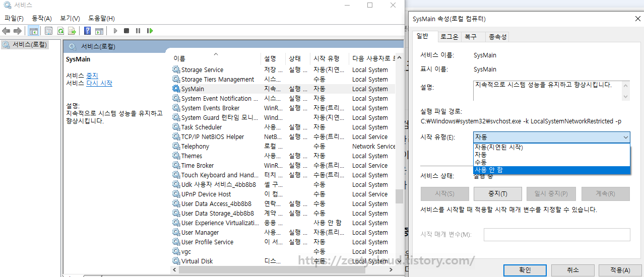Click the Restart Service toolbar icon

[x=150, y=31]
